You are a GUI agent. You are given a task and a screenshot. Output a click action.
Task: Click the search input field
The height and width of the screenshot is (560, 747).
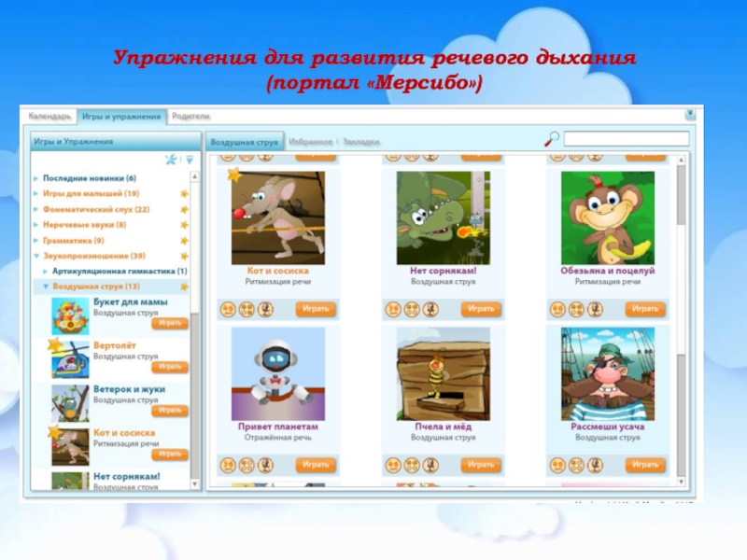coord(627,139)
